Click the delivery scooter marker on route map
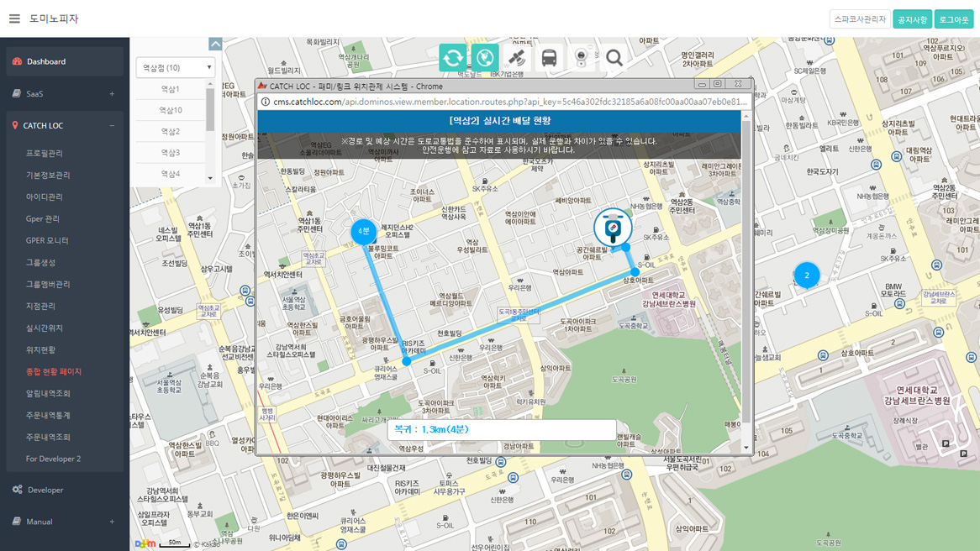Screen dimensions: 980x551 point(613,228)
